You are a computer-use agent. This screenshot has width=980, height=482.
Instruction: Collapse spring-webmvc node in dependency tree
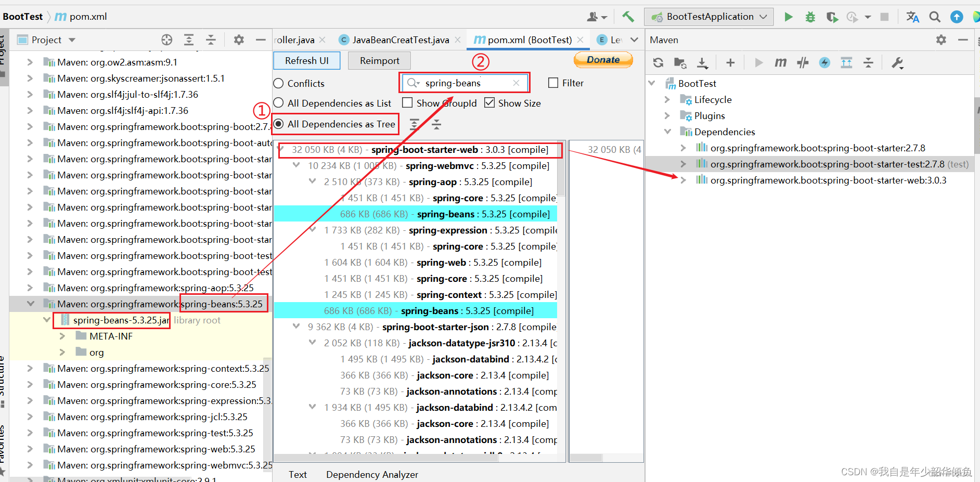[x=296, y=165]
